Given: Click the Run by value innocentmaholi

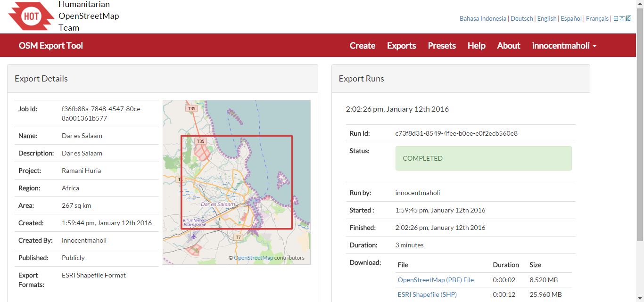Looking at the screenshot, I should 418,193.
